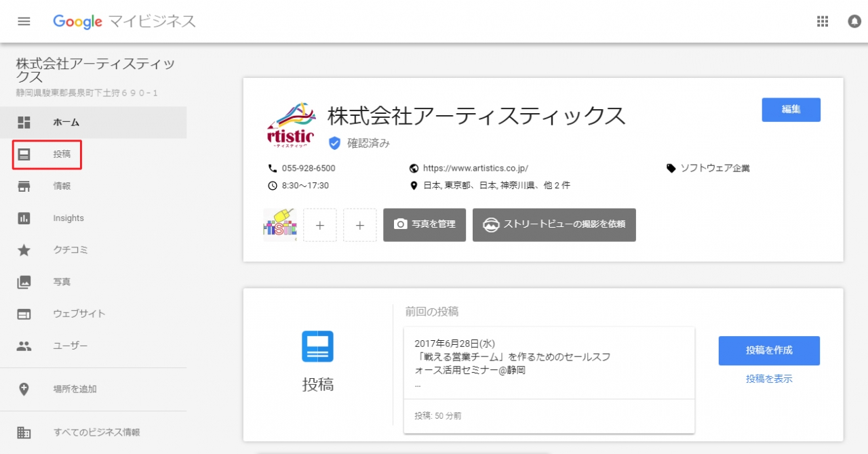The image size is (868, 454).
Task: Click the location pin beside 日本, 東京都
Action: coord(414,185)
